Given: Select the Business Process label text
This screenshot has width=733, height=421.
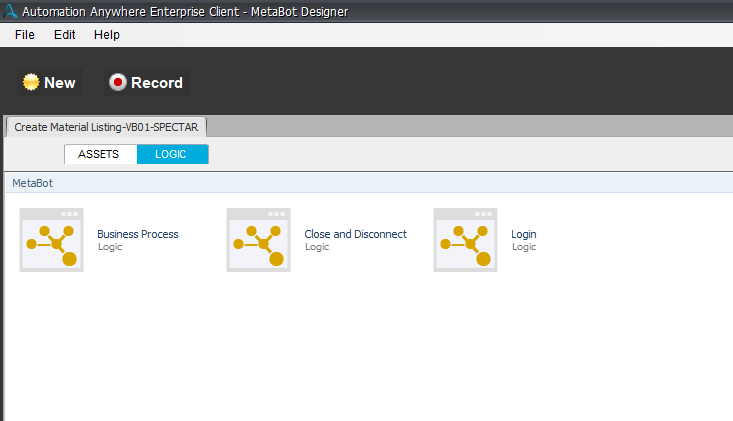Looking at the screenshot, I should 138,234.
